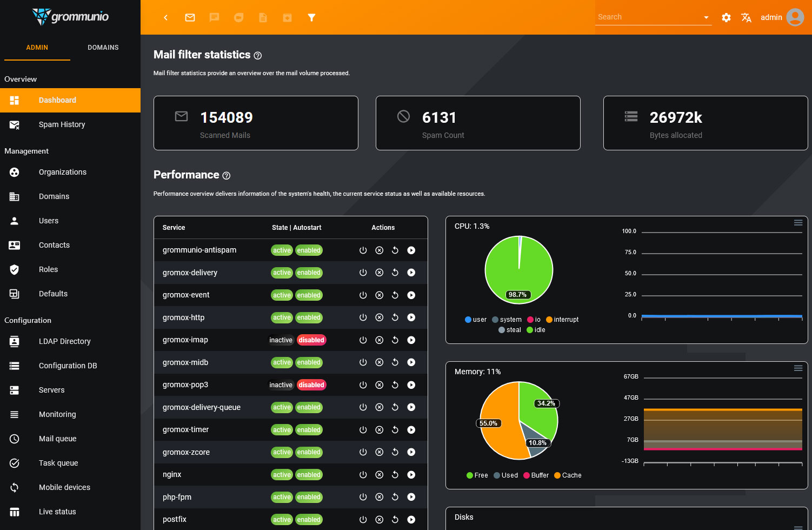This screenshot has height=530, width=812.
Task: Select the ADMIN tab
Action: point(37,48)
